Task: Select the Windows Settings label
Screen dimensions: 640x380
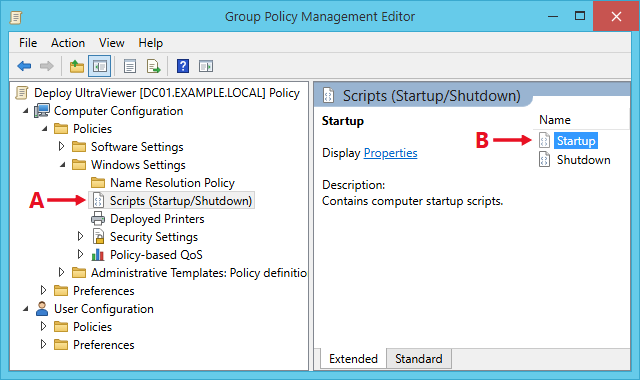Action: click(138, 165)
